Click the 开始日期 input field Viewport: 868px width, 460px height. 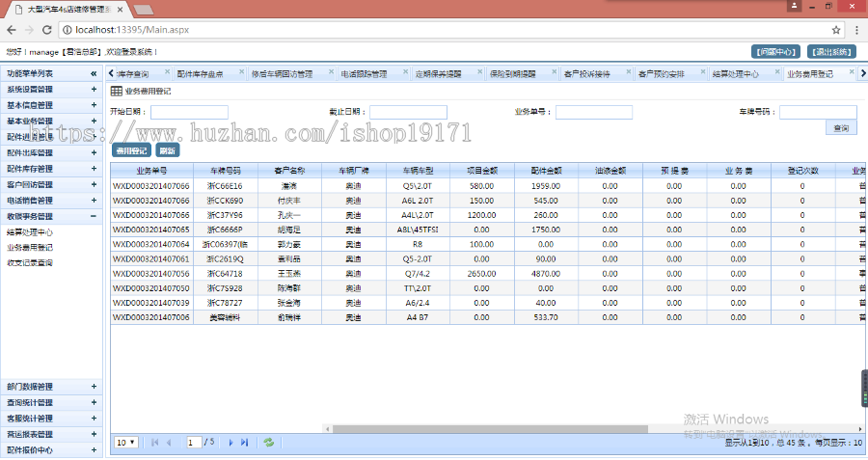189,112
